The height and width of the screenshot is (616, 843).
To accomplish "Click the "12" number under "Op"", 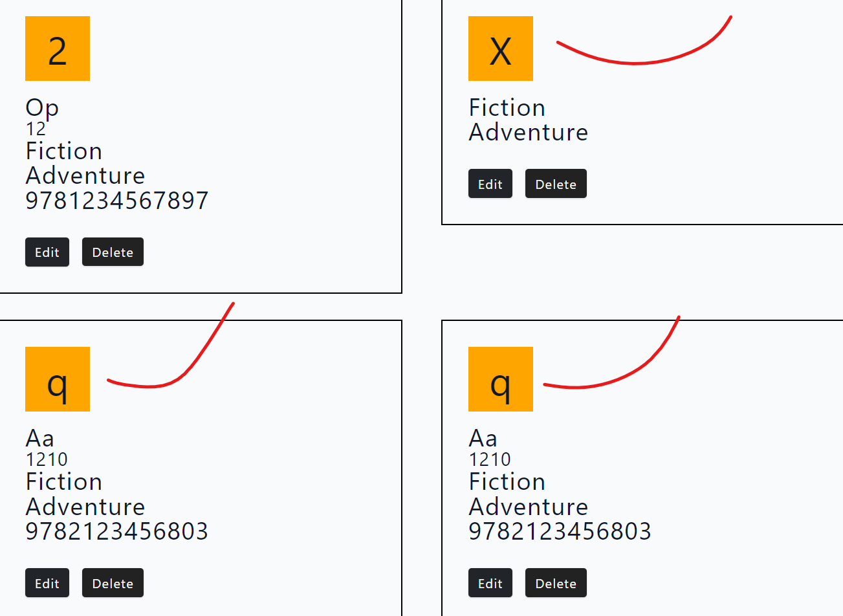I will 36,129.
